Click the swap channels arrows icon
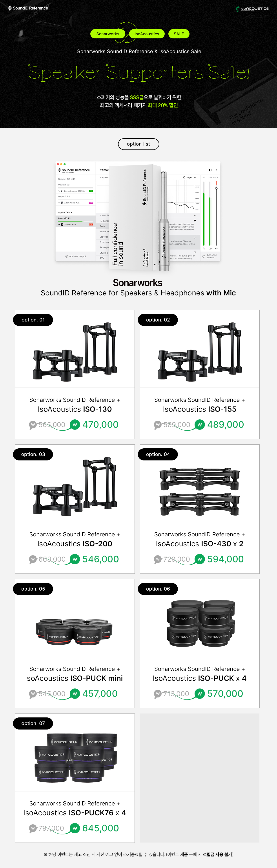Viewport: 277px width, 868px height. (204, 248)
